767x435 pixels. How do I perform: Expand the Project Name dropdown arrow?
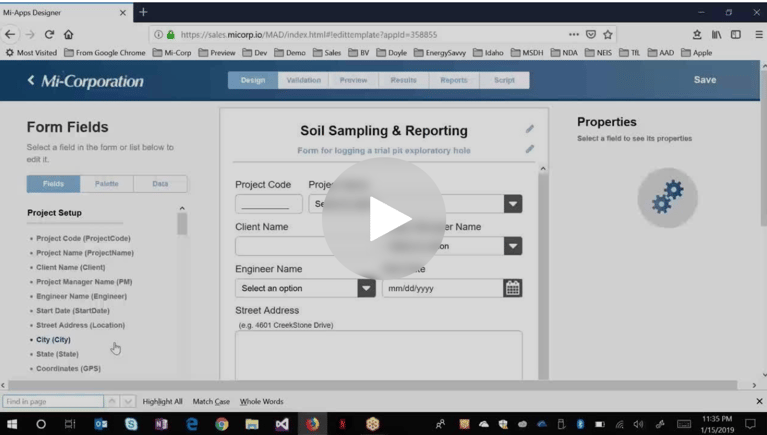pyautogui.click(x=513, y=204)
